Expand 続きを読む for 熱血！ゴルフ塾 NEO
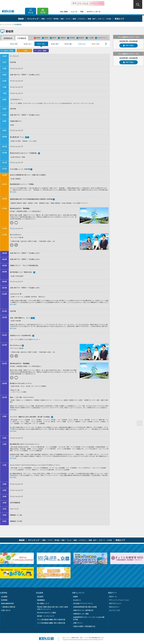 [x=13, y=410]
